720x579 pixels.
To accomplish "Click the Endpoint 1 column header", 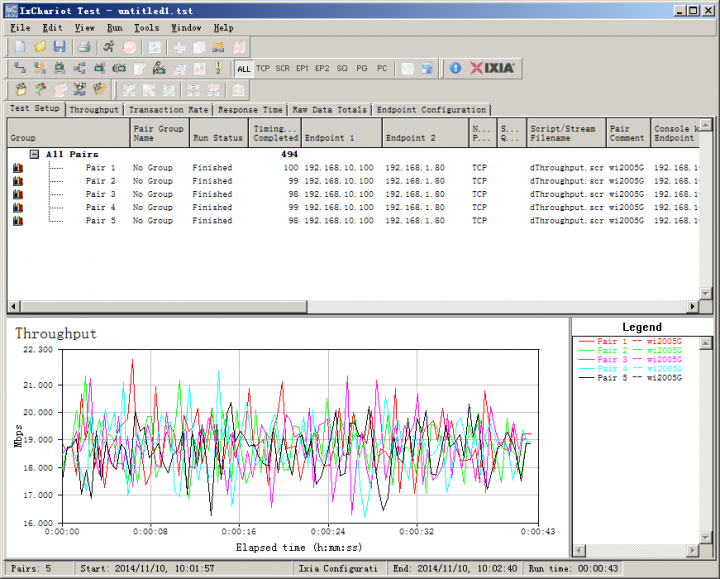I will pyautogui.click(x=341, y=133).
